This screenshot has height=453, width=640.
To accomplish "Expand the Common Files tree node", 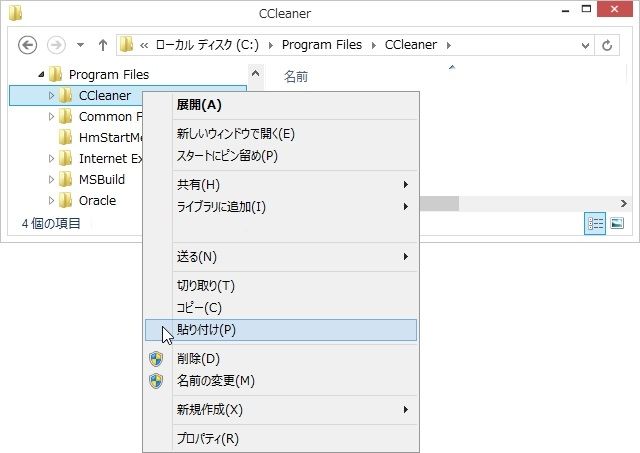I will coord(51,117).
